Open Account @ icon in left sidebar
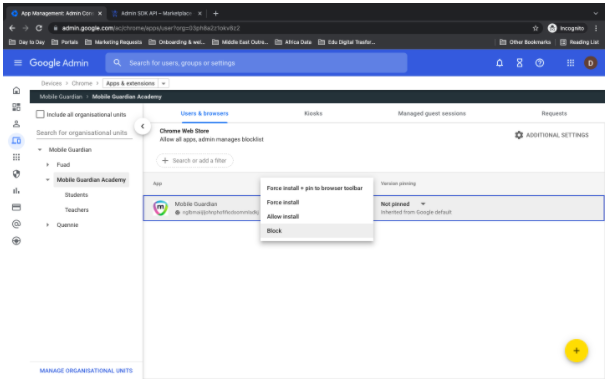 point(16,224)
